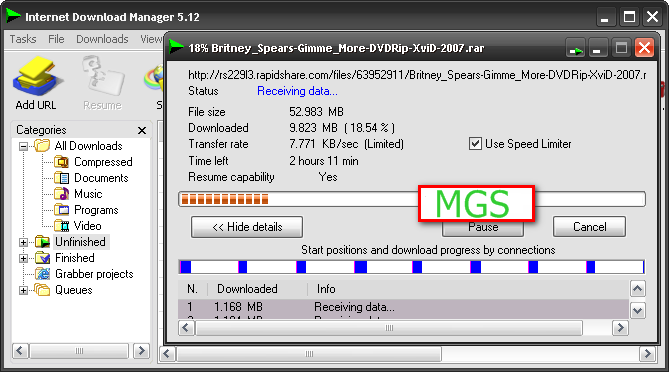669x372 pixels.
Task: Click connections list scroll up arrow
Action: coord(637,289)
